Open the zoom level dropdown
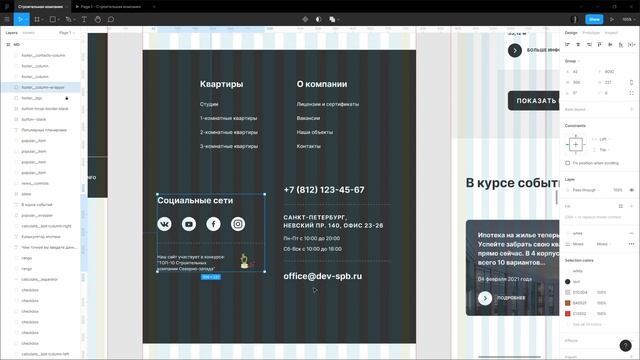Viewport: 640px width, 360px height. 628,19
